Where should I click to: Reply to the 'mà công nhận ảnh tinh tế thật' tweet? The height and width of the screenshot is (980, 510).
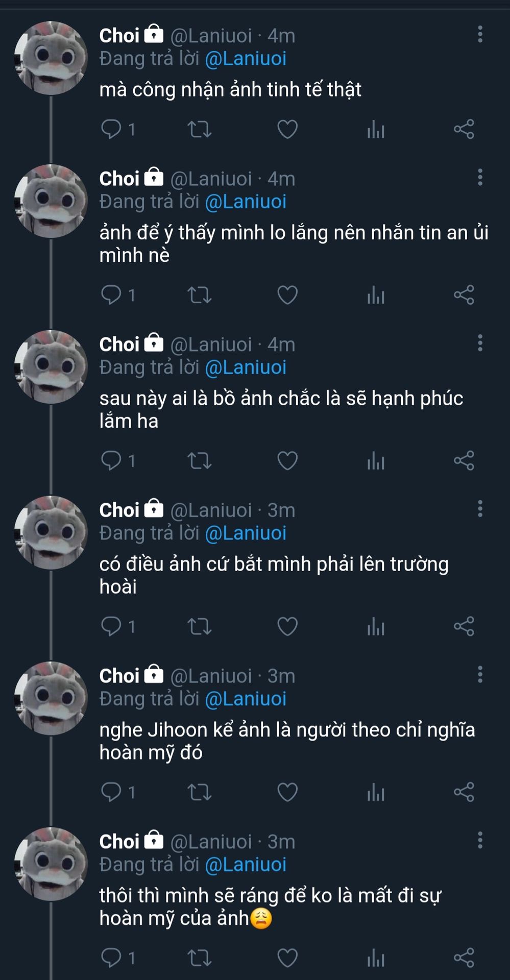click(111, 129)
